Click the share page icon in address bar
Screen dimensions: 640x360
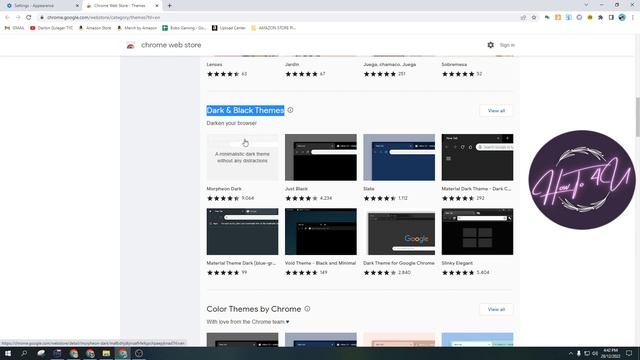[523, 18]
